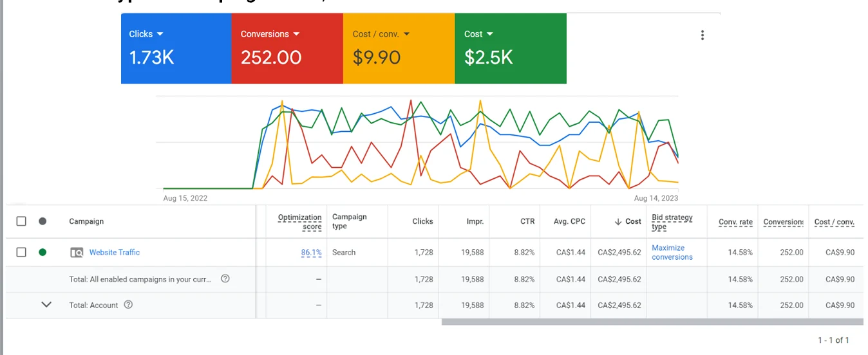Click the gray status dot column header
Viewport: 868px width, 355px height.
tap(42, 221)
